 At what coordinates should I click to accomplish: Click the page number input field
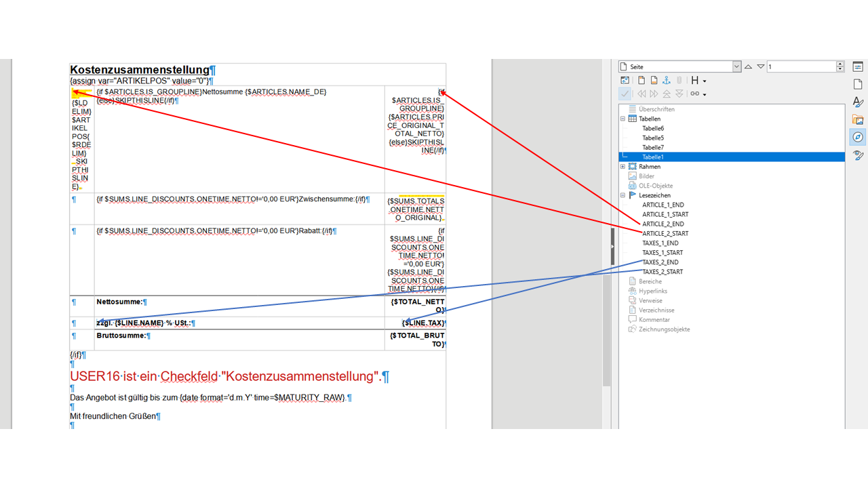click(800, 66)
